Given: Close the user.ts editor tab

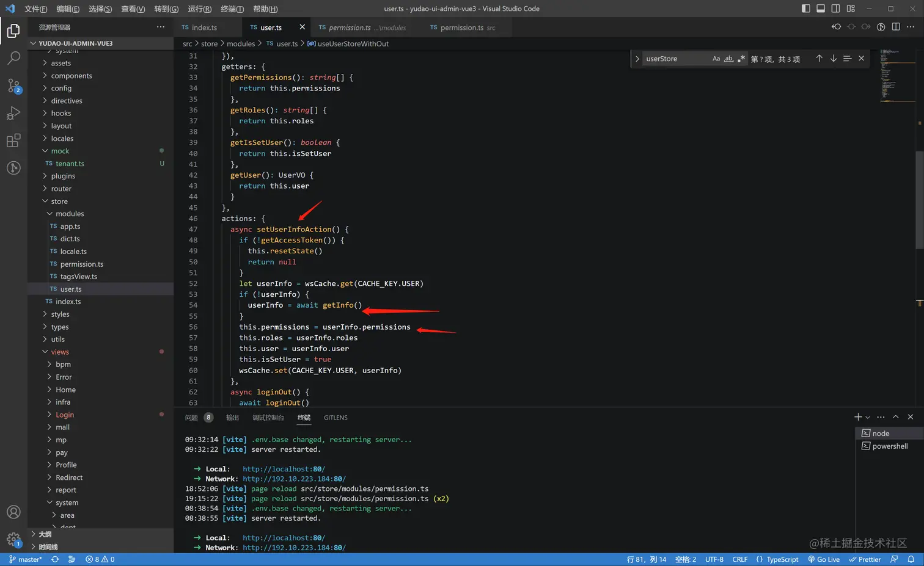Looking at the screenshot, I should pos(302,27).
